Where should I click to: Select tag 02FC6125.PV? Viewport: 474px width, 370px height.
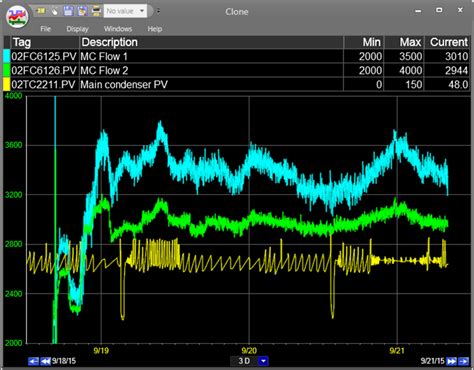click(x=44, y=56)
